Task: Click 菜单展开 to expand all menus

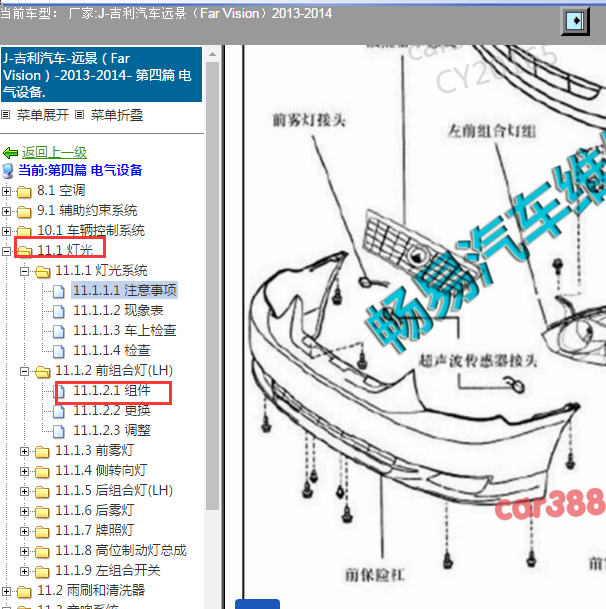Action: click(43, 115)
